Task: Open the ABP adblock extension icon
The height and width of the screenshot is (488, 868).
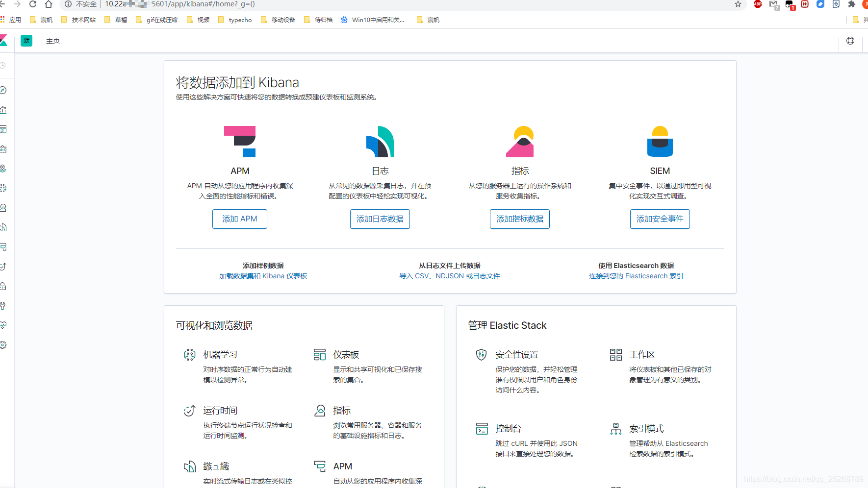Action: 758,4
